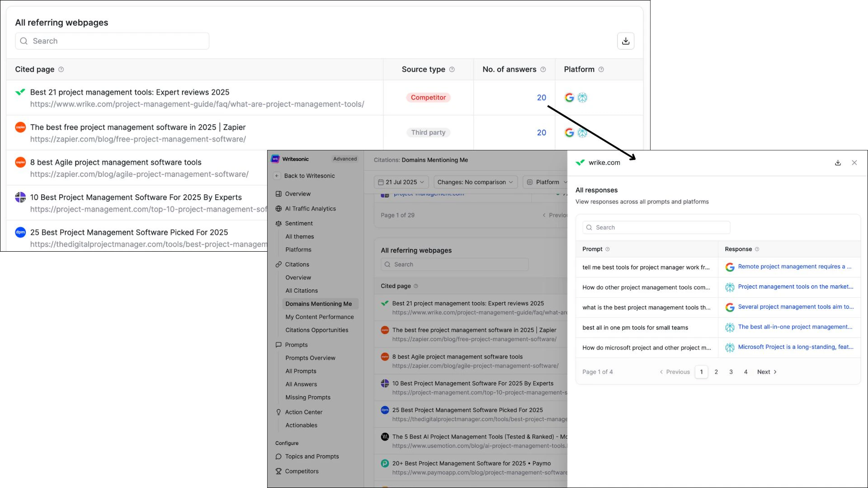Open Remote project management requires response link
Image resolution: width=868 pixels, height=488 pixels.
pos(794,267)
